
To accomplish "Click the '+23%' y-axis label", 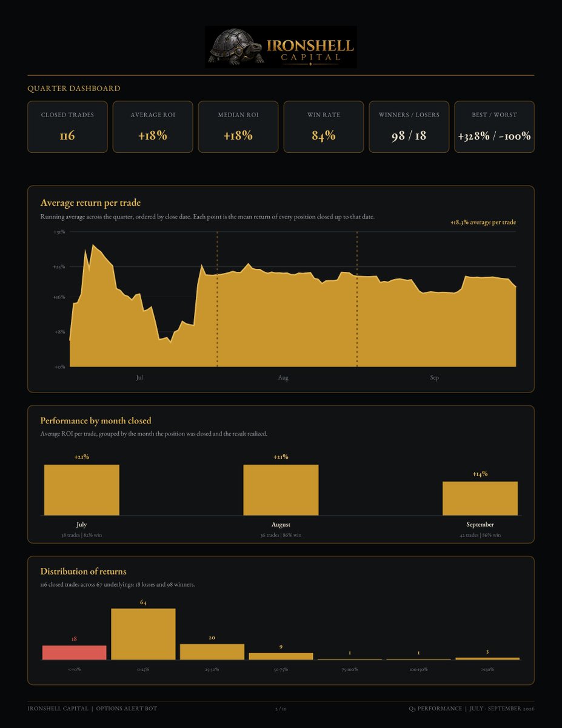I will click(x=59, y=266).
